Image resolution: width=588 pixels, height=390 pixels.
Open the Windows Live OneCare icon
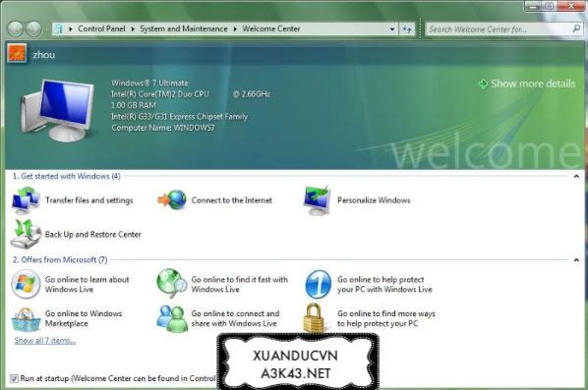coord(318,284)
